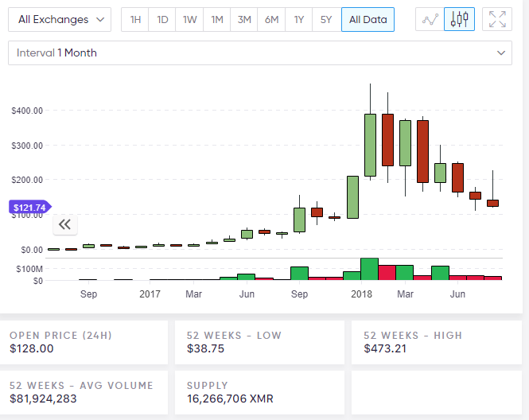Select candlestick chart view

click(x=460, y=19)
